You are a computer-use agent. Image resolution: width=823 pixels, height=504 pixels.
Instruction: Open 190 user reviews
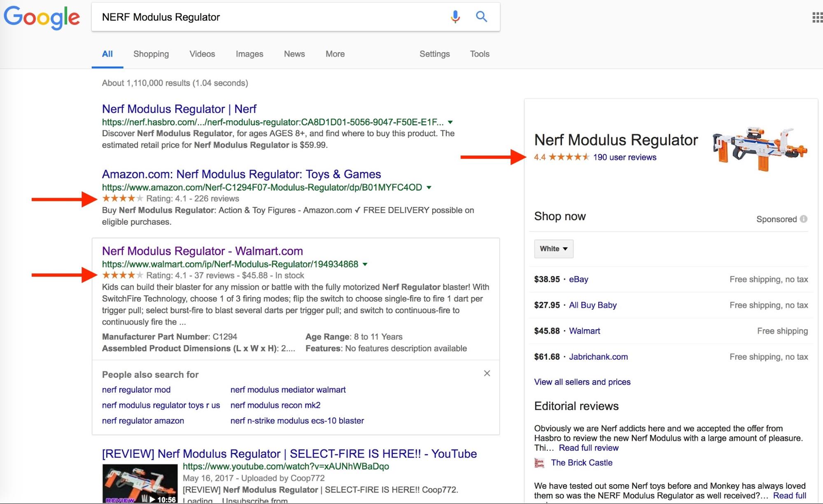625,157
